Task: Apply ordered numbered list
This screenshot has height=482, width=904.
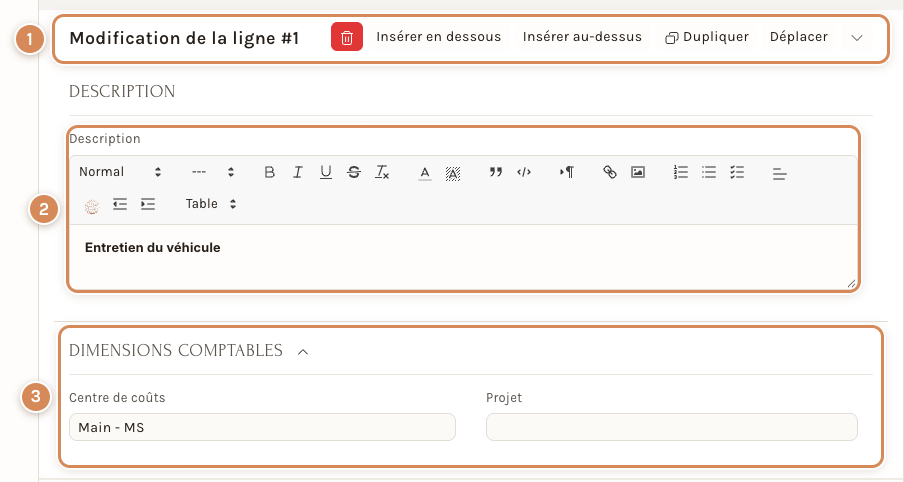Action: (680, 172)
